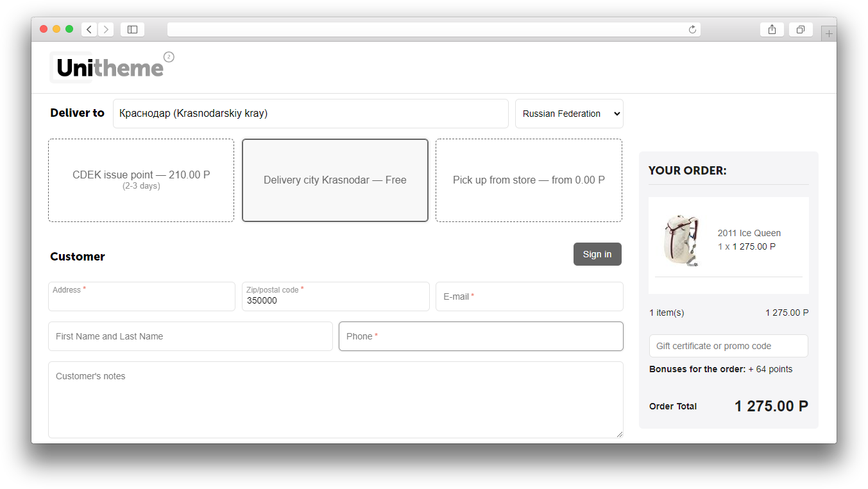Reload page with the refresh icon
Viewport: 868px width, 489px height.
pos(692,30)
